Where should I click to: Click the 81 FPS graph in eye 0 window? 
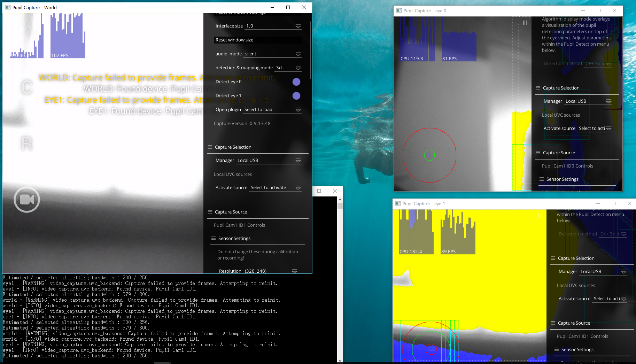click(x=459, y=46)
